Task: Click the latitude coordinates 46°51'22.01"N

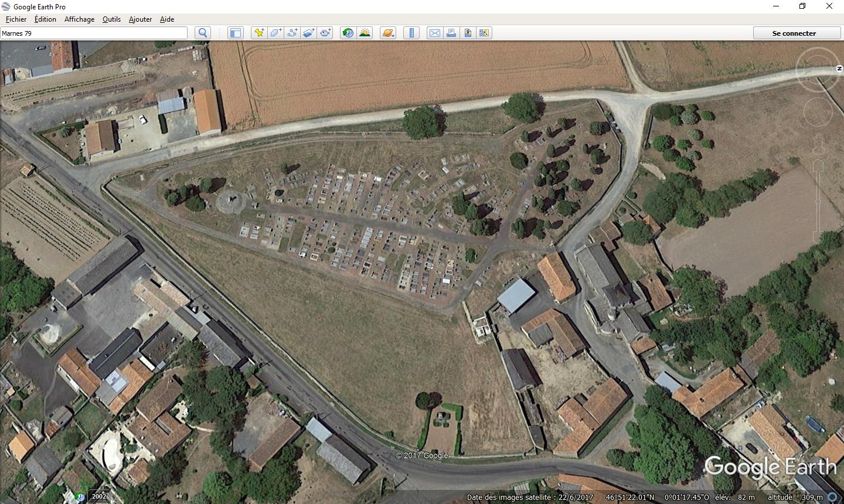Action: pos(629,497)
